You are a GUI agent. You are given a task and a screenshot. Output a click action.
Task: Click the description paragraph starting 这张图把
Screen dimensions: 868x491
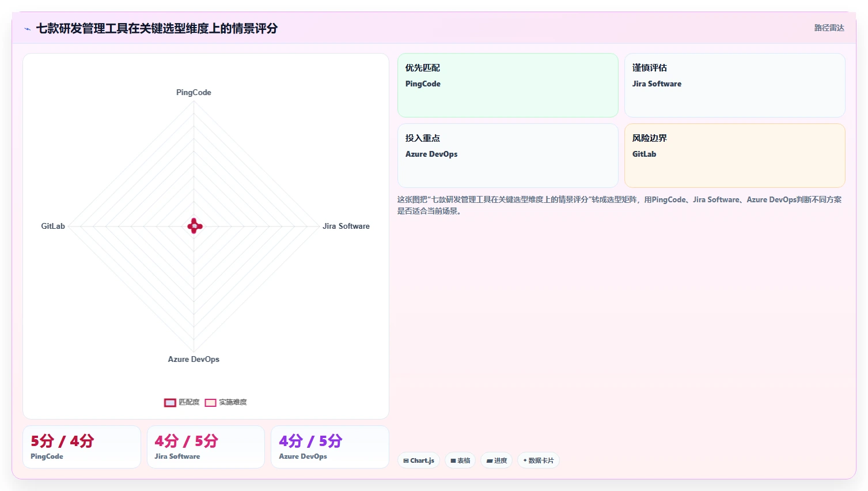[619, 205]
